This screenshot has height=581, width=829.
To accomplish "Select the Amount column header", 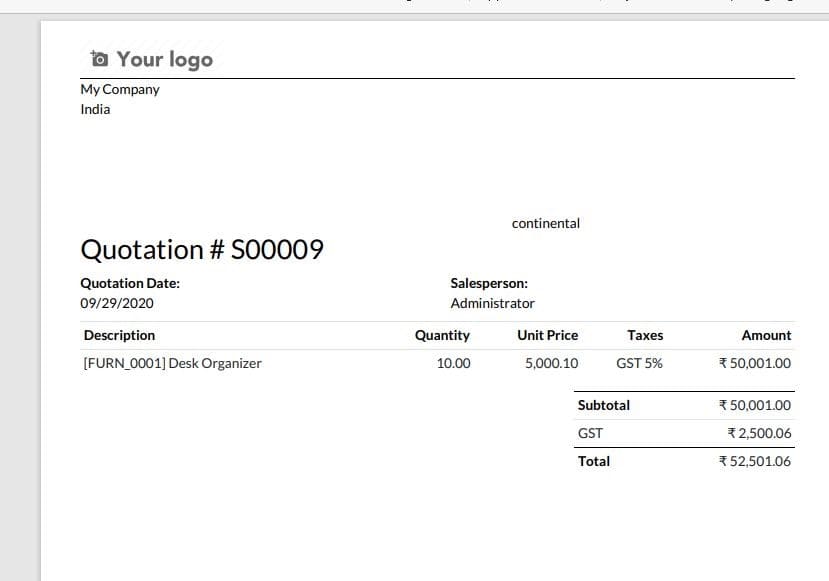I will click(x=766, y=335).
